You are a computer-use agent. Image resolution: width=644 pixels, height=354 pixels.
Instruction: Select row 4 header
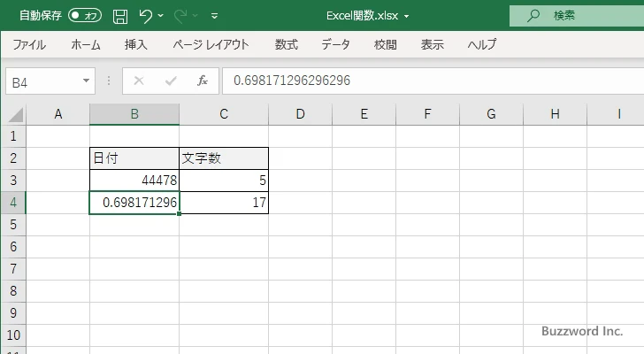pyautogui.click(x=13, y=203)
